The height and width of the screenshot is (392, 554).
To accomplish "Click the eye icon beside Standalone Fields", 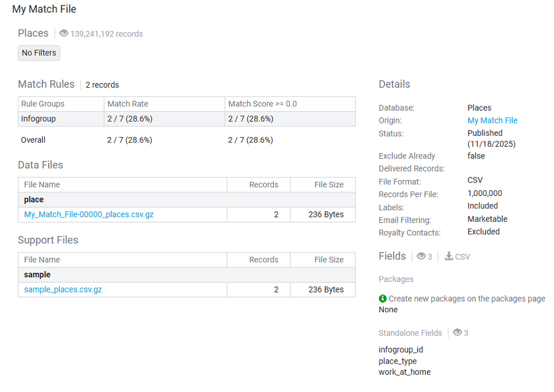I will click(x=457, y=333).
